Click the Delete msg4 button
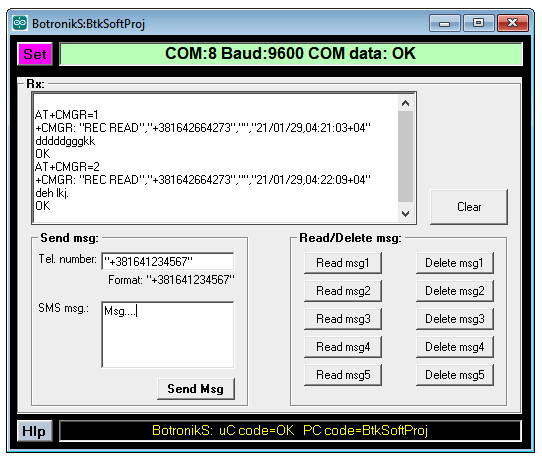Image resolution: width=542 pixels, height=461 pixels. pos(455,347)
